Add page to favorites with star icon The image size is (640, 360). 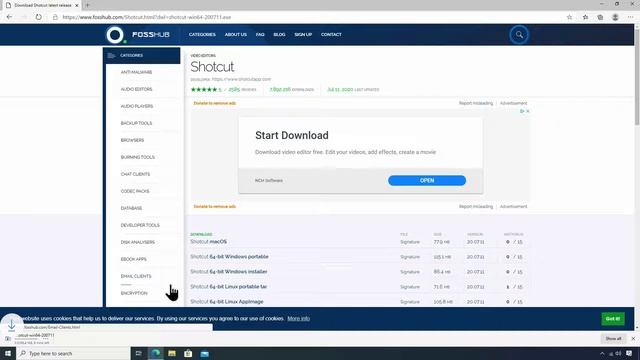(569, 17)
